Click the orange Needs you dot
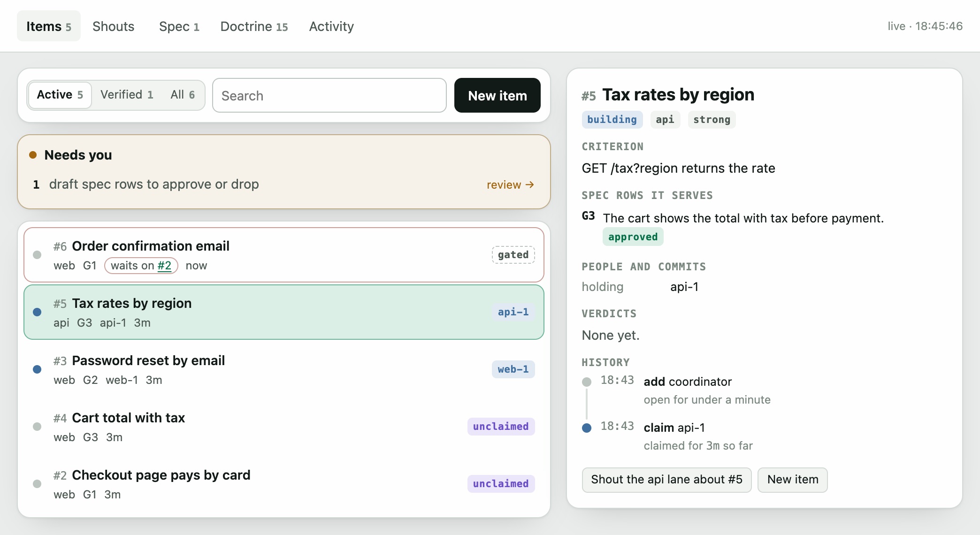 (x=33, y=155)
